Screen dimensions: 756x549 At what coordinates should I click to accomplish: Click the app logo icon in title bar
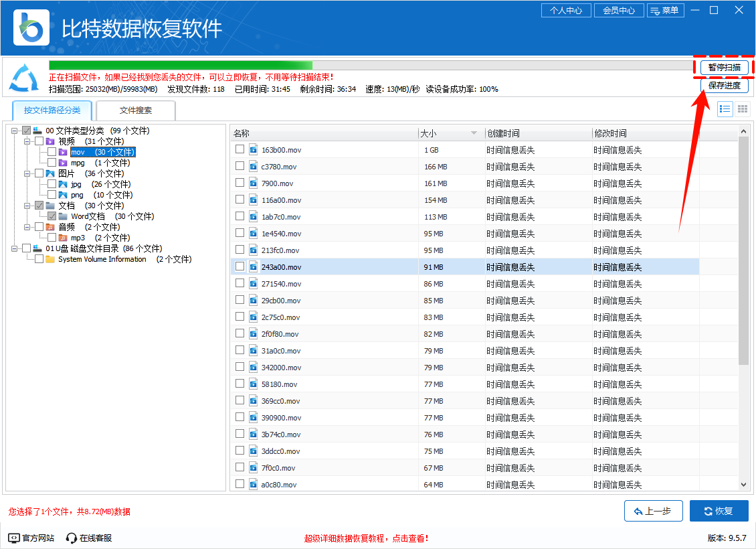[x=31, y=27]
